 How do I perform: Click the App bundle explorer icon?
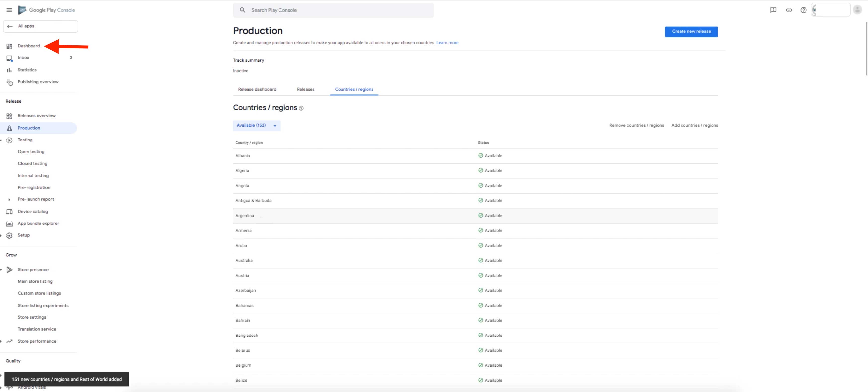[x=9, y=224]
